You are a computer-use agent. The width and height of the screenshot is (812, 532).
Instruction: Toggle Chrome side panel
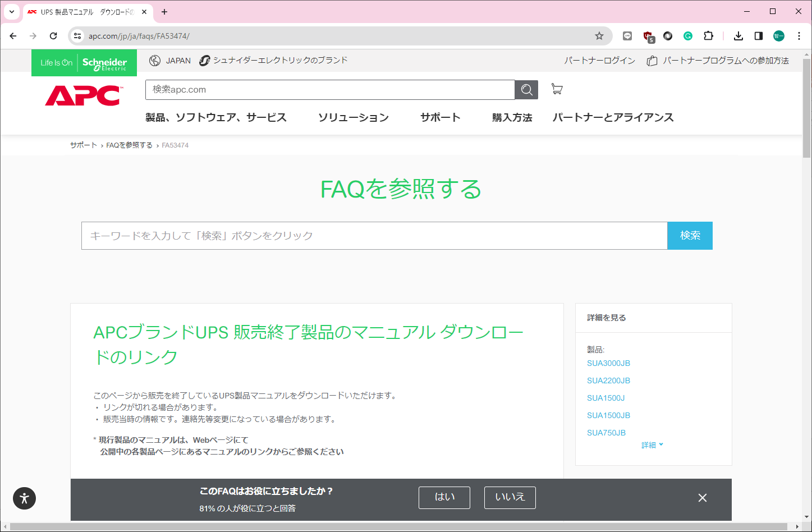[758, 36]
